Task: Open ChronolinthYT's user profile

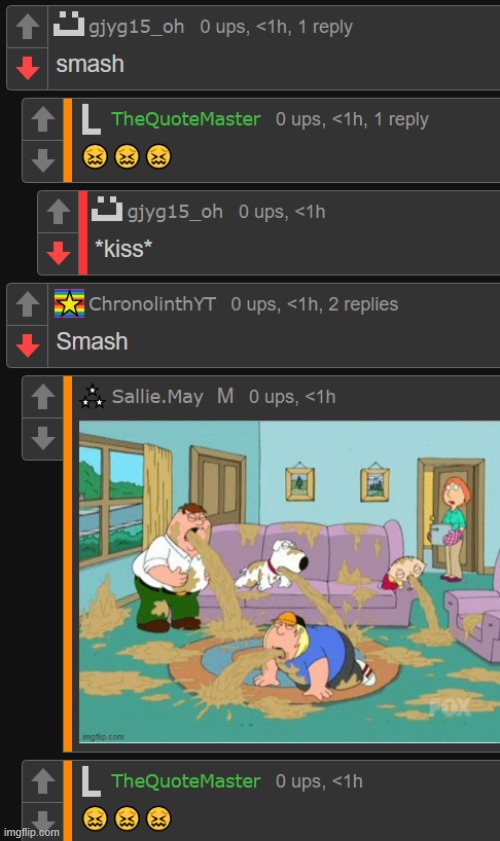Action: (152, 304)
